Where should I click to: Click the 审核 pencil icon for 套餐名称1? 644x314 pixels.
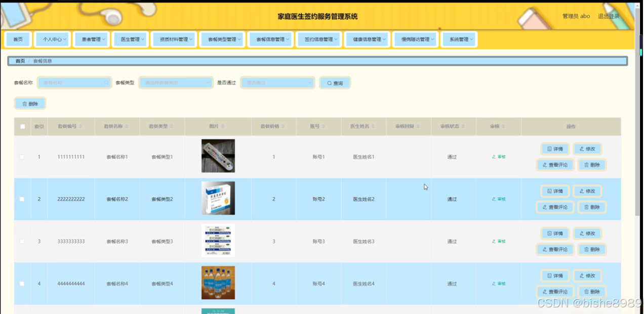click(x=494, y=157)
